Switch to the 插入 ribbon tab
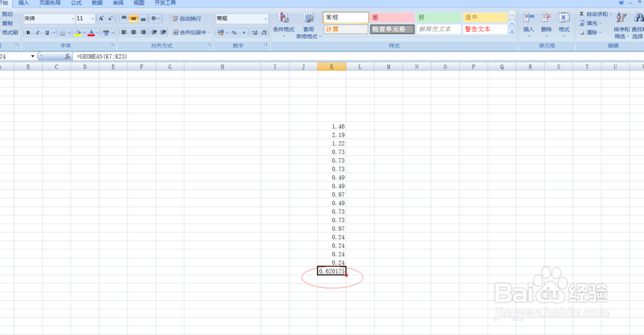Viewport: 644px width, 335px height. point(24,3)
